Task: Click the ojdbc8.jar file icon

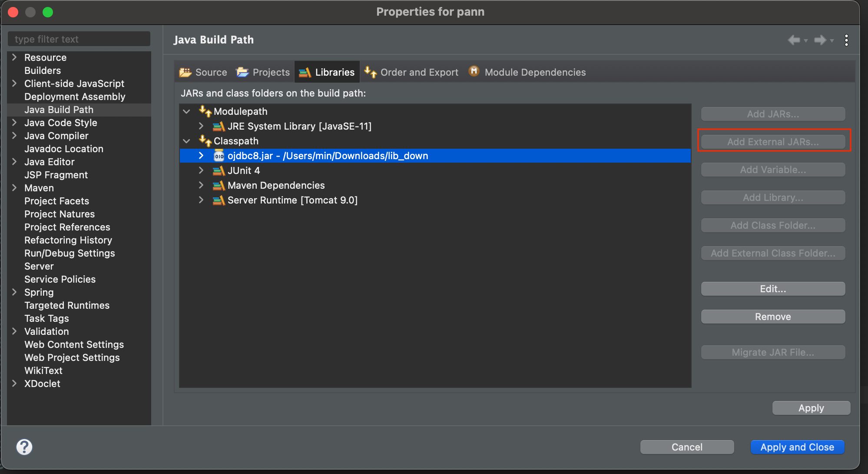Action: (x=219, y=156)
